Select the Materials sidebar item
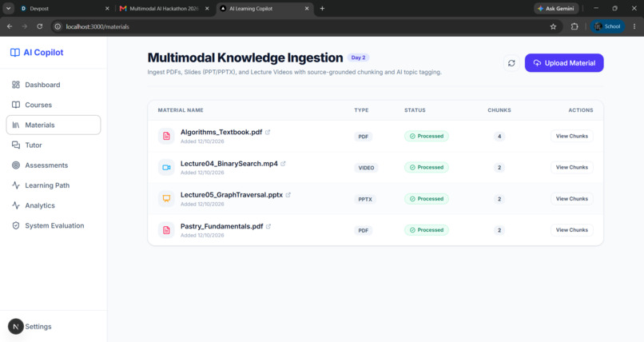 tap(54, 125)
